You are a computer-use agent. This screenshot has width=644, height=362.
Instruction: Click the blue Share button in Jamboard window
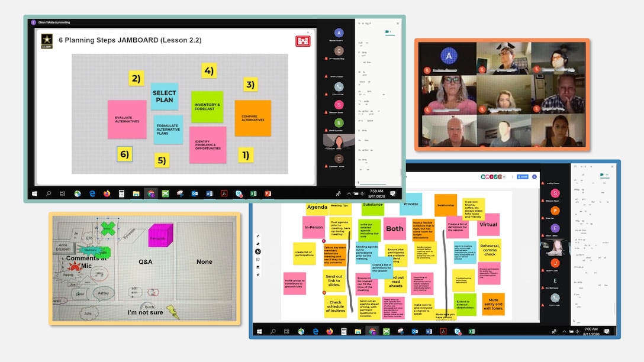coord(523,177)
